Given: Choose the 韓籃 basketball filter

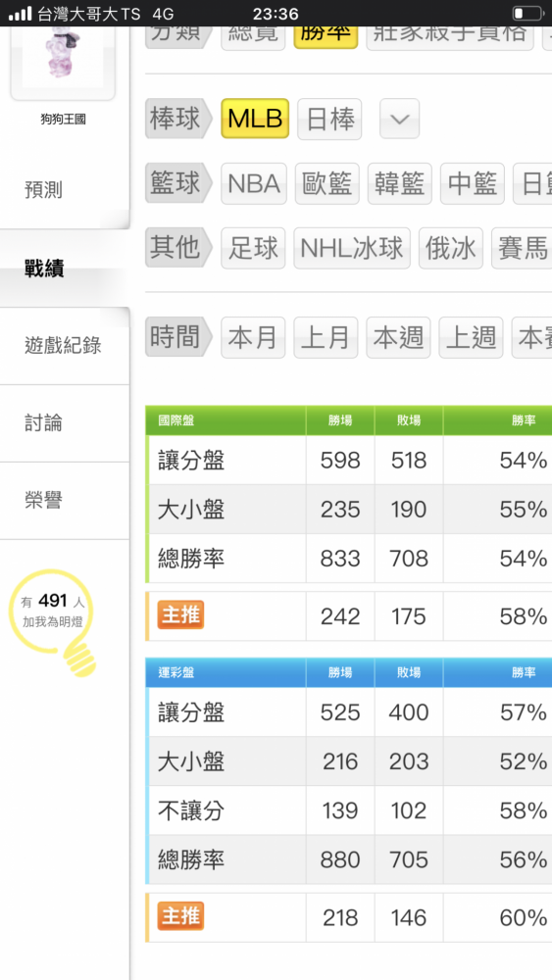Looking at the screenshot, I should (x=399, y=184).
